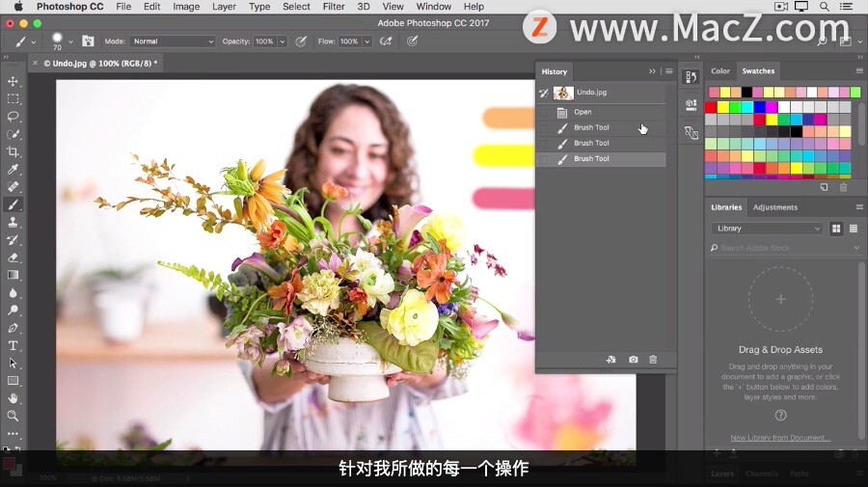Switch to the Color tab
The height and width of the screenshot is (487, 868).
click(720, 70)
